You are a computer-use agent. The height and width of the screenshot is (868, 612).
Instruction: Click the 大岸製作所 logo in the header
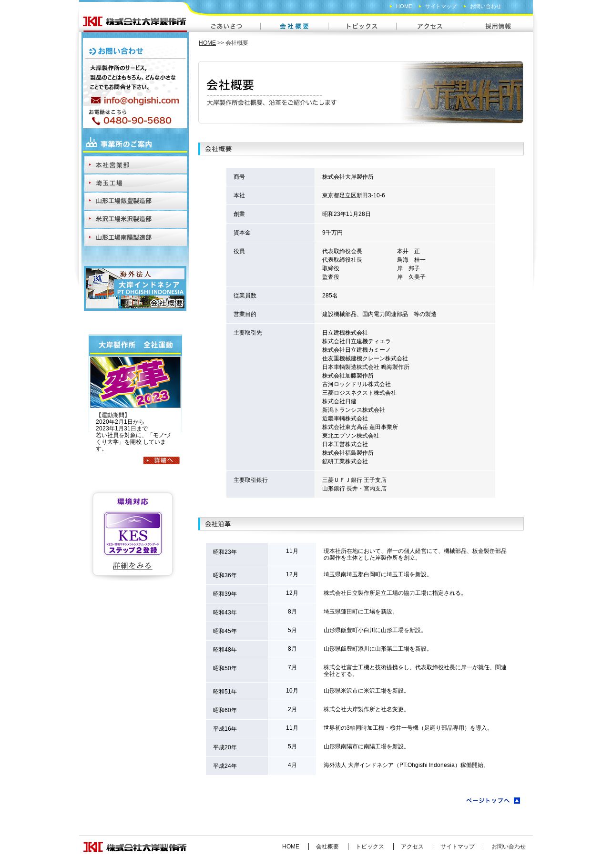pyautogui.click(x=134, y=21)
